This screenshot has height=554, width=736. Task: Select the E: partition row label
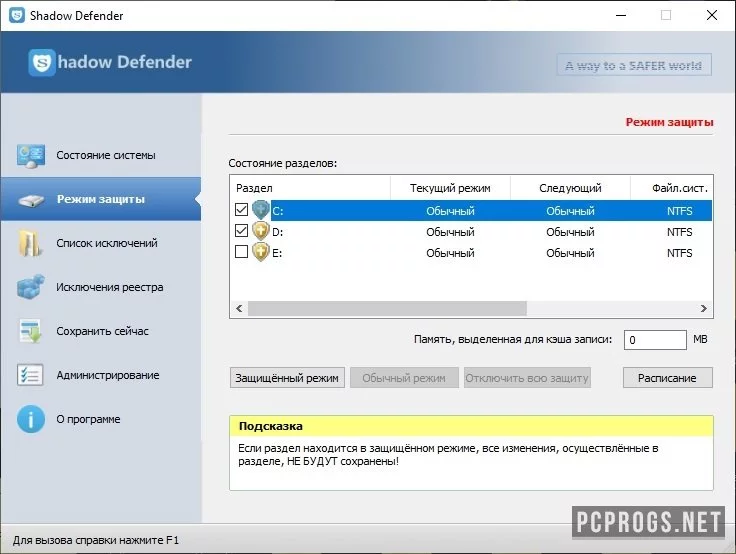(x=277, y=253)
